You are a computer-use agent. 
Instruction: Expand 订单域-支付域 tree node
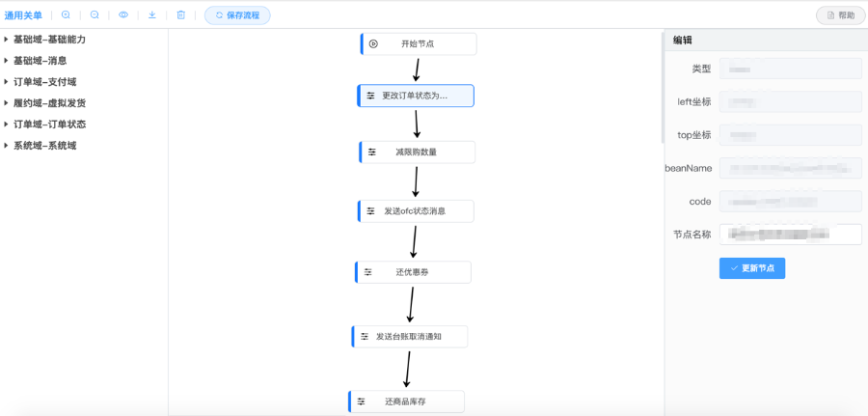[x=7, y=82]
